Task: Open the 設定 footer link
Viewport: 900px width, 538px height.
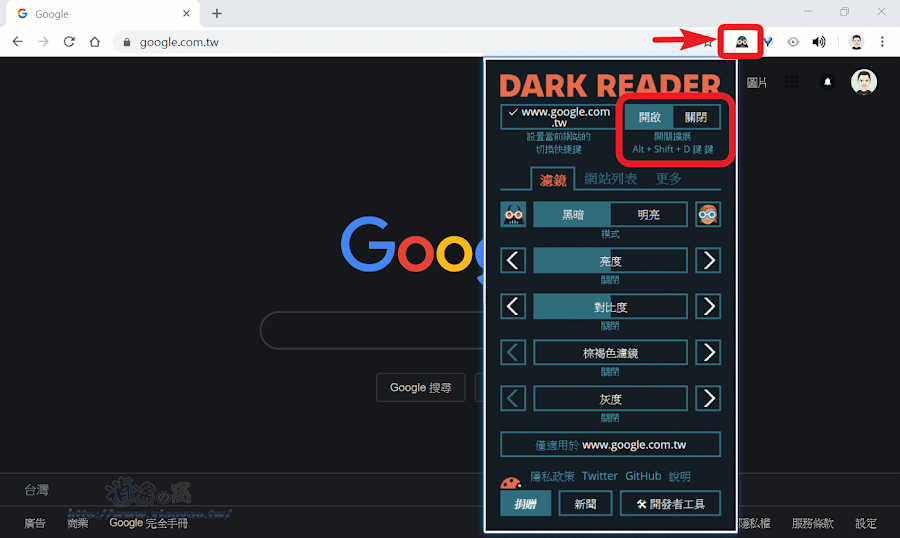Action: coord(866,523)
